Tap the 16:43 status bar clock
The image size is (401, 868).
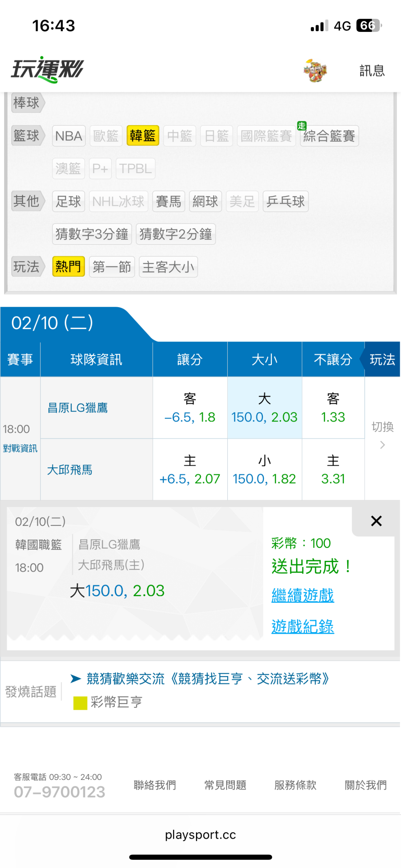54,26
